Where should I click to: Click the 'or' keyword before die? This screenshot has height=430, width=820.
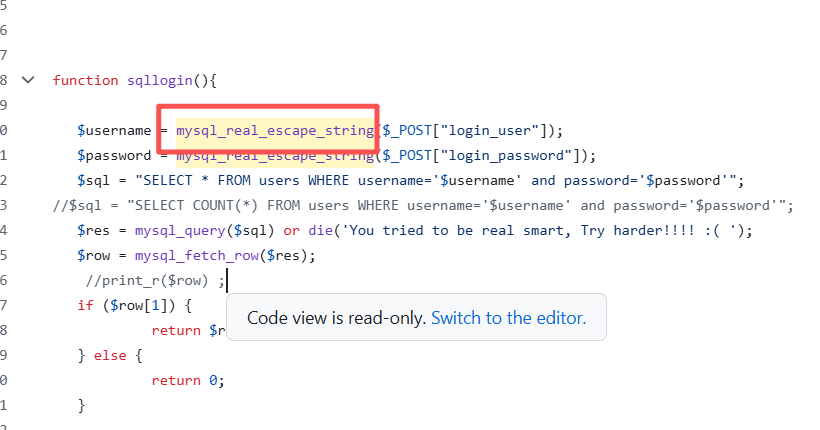[291, 231]
